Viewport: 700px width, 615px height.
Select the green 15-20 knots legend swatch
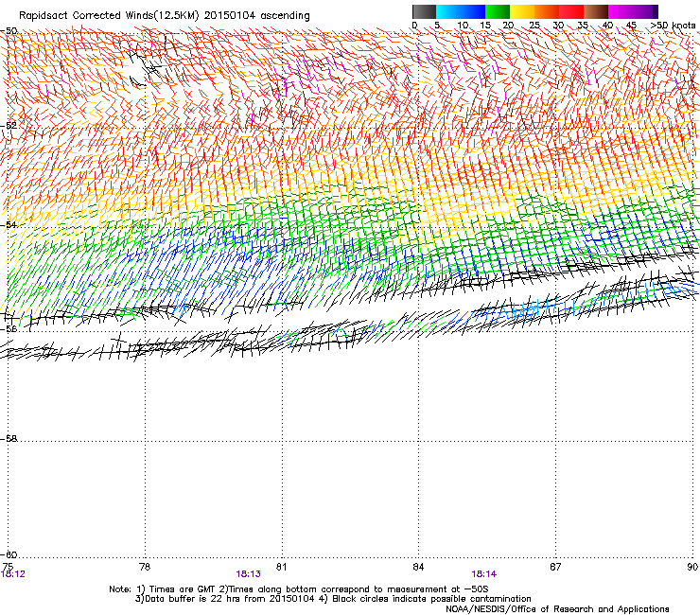click(x=498, y=11)
